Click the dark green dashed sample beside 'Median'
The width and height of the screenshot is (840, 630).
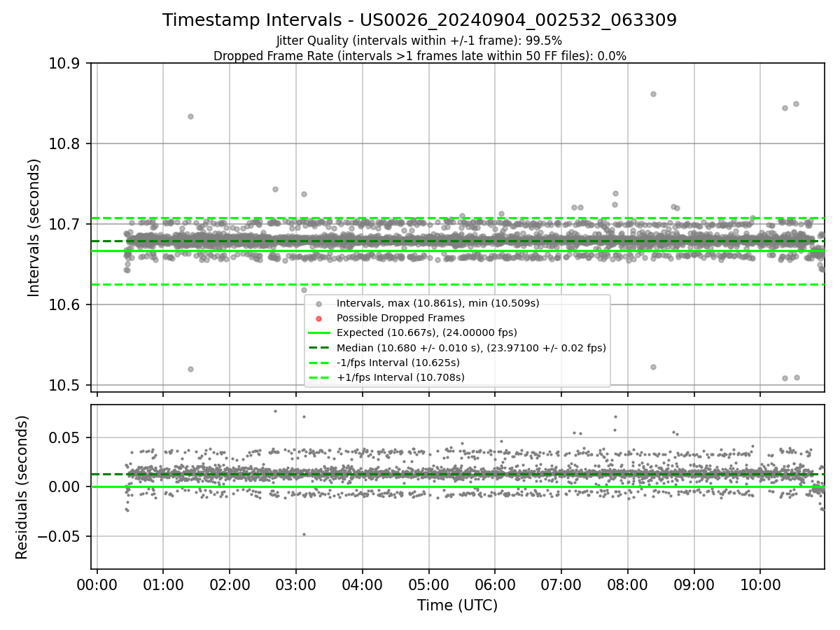pos(318,347)
